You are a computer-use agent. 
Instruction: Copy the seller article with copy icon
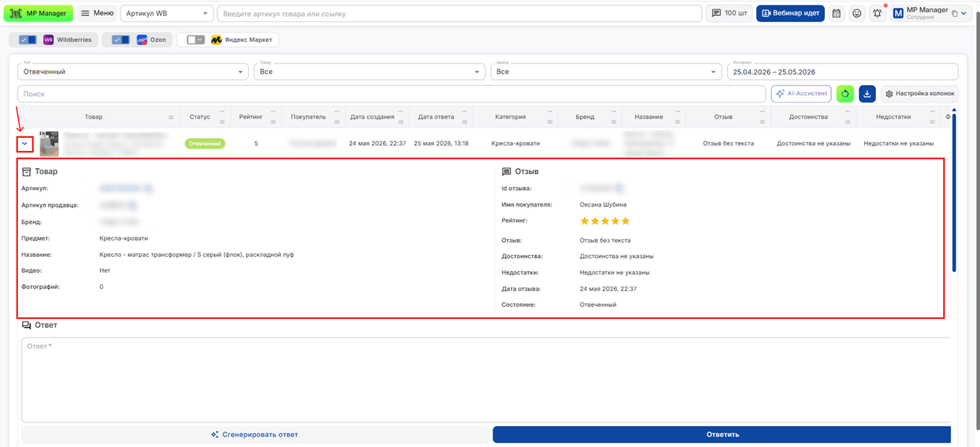pyautogui.click(x=132, y=205)
